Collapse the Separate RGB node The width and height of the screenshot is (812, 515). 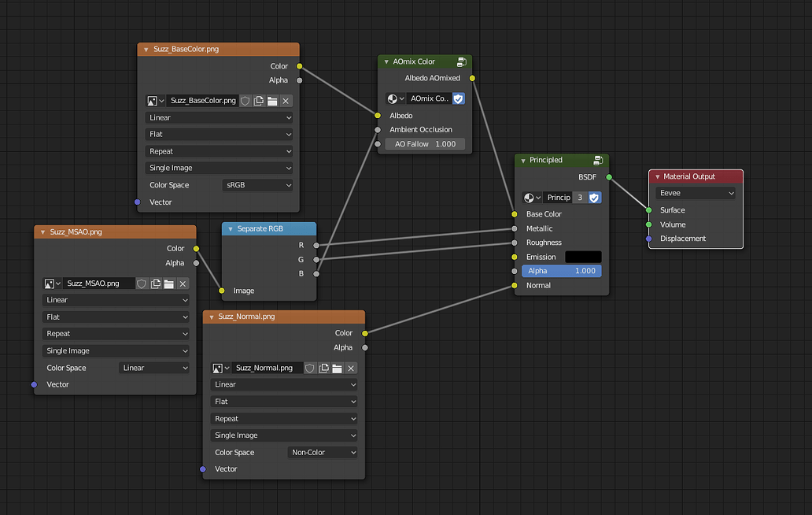[231, 228]
